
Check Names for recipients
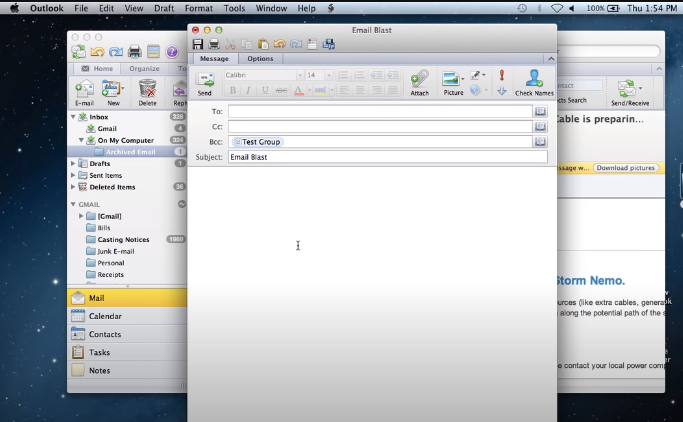click(x=534, y=83)
